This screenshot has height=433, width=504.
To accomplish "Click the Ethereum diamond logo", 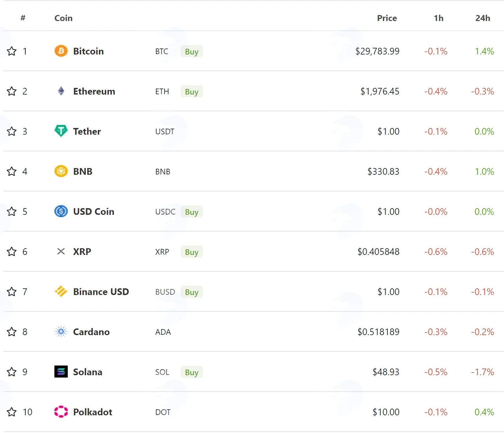I will point(61,91).
